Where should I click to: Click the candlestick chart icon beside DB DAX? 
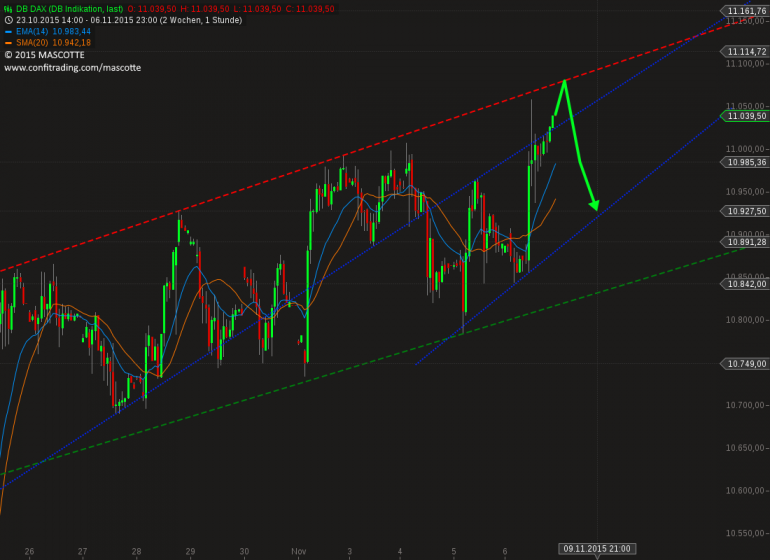(8, 9)
